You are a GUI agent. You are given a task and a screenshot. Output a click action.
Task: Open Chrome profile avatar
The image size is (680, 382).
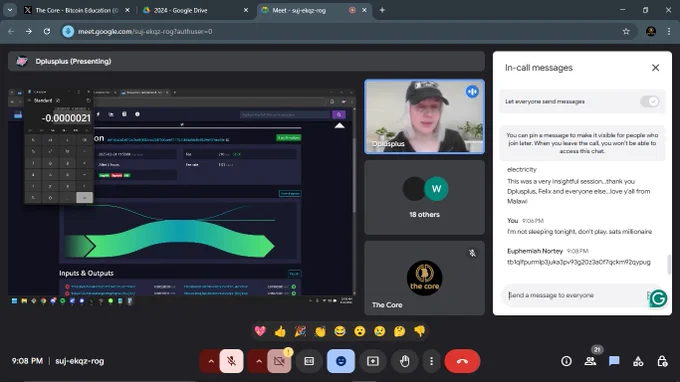click(651, 31)
